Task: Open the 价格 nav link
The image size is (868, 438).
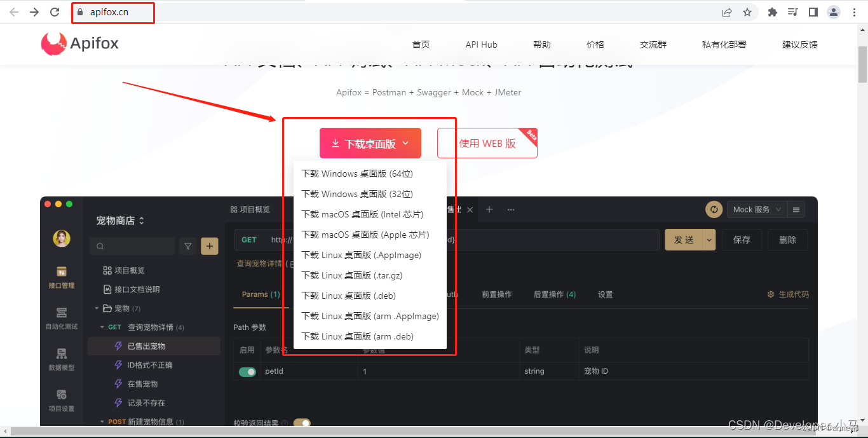Action: tap(595, 44)
